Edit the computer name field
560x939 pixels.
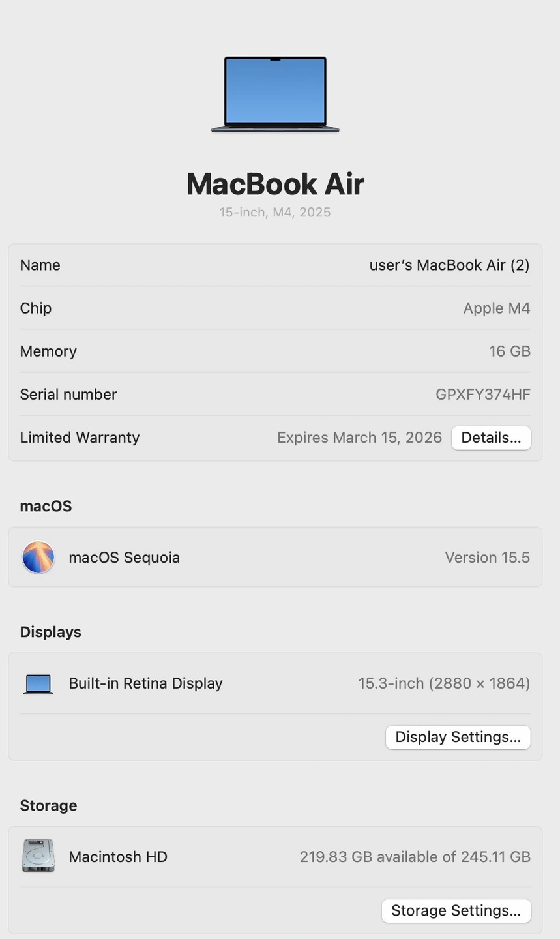pos(449,265)
